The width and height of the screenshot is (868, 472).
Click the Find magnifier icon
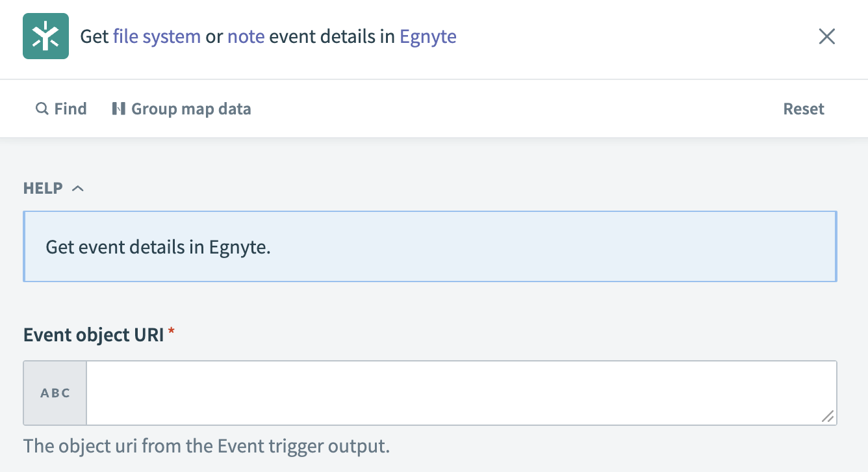(x=42, y=109)
